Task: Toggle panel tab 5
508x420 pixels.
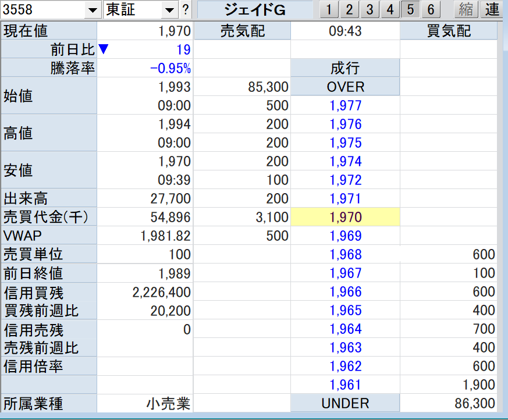Action: (410, 9)
